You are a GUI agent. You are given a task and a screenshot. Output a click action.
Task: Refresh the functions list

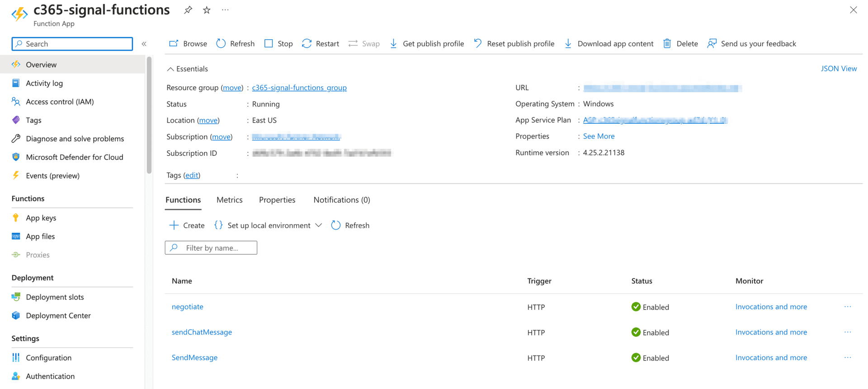coord(350,225)
